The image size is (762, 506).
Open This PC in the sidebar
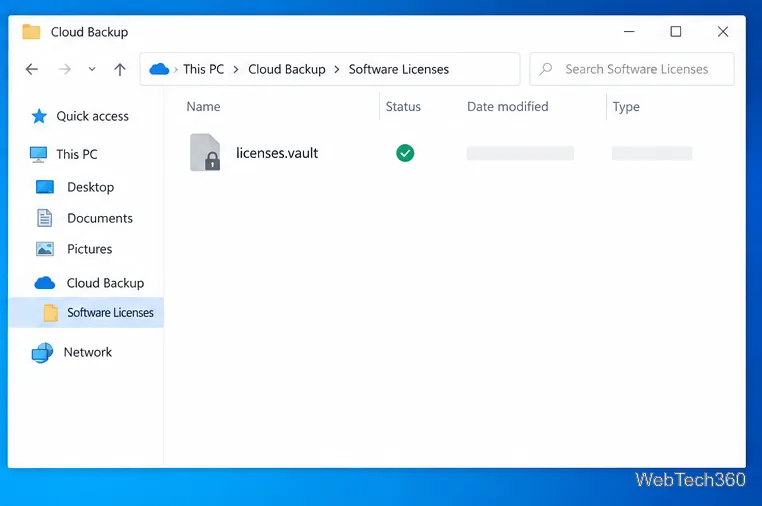pyautogui.click(x=77, y=154)
